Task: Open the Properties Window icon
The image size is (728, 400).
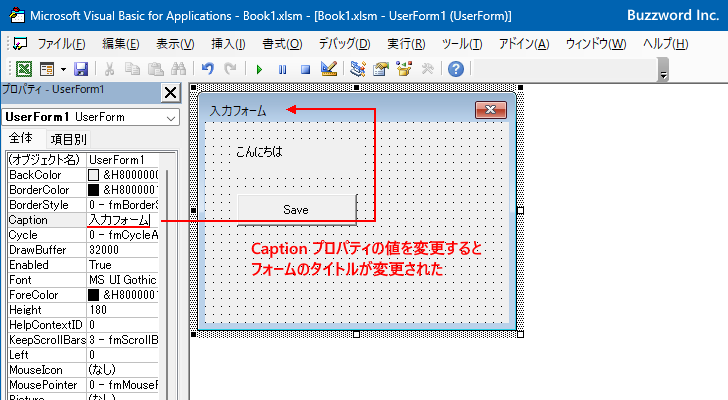Action: [x=381, y=69]
